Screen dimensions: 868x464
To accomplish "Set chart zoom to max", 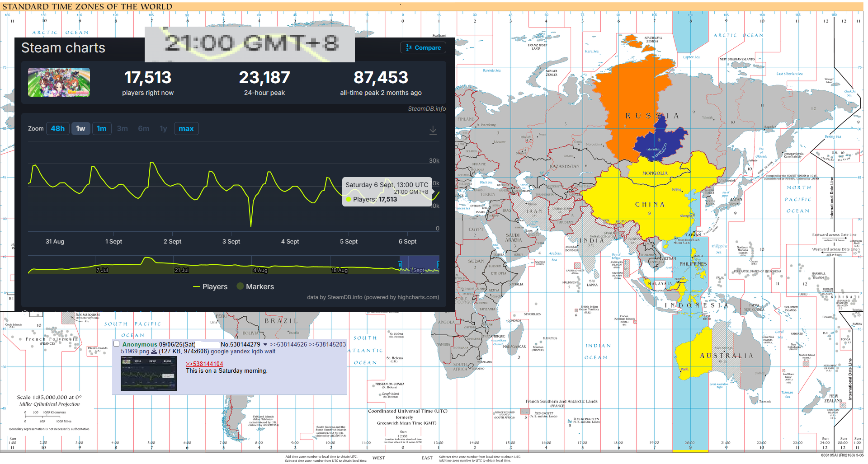I will coord(186,129).
